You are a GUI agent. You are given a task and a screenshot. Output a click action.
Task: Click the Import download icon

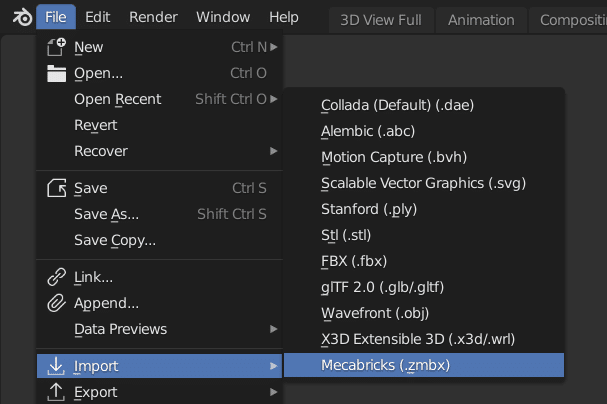[57, 366]
